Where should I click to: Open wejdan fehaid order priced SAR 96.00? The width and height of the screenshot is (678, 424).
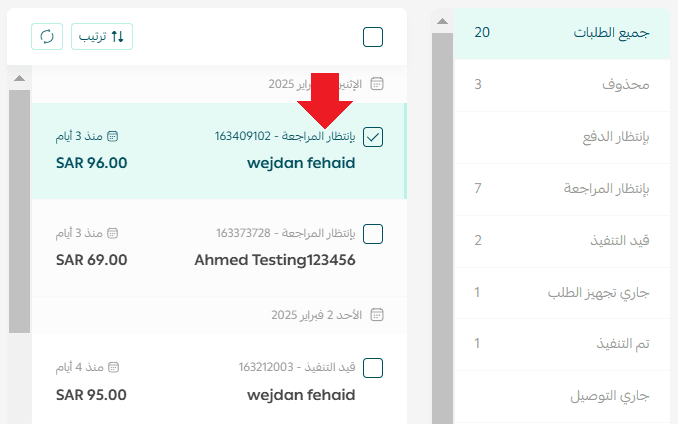(x=300, y=162)
